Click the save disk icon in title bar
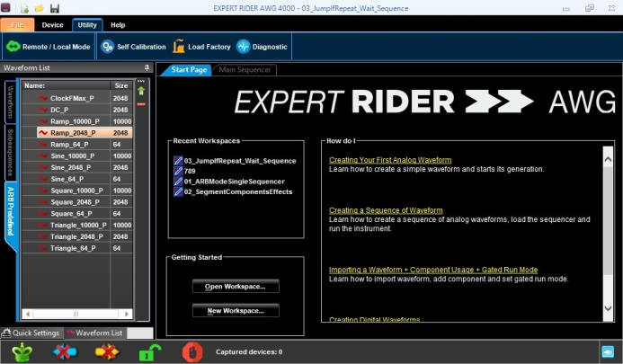This screenshot has width=623, height=364. (x=55, y=9)
